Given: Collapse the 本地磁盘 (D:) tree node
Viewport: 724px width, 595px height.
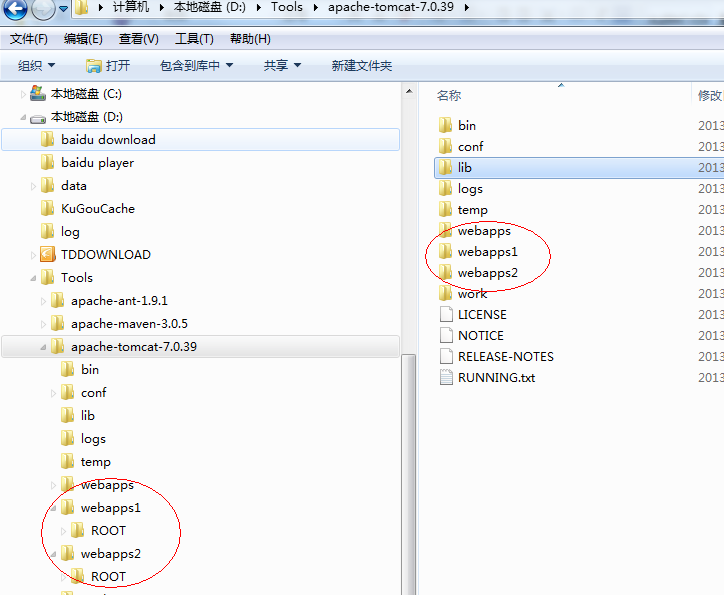Looking at the screenshot, I should [x=23, y=117].
